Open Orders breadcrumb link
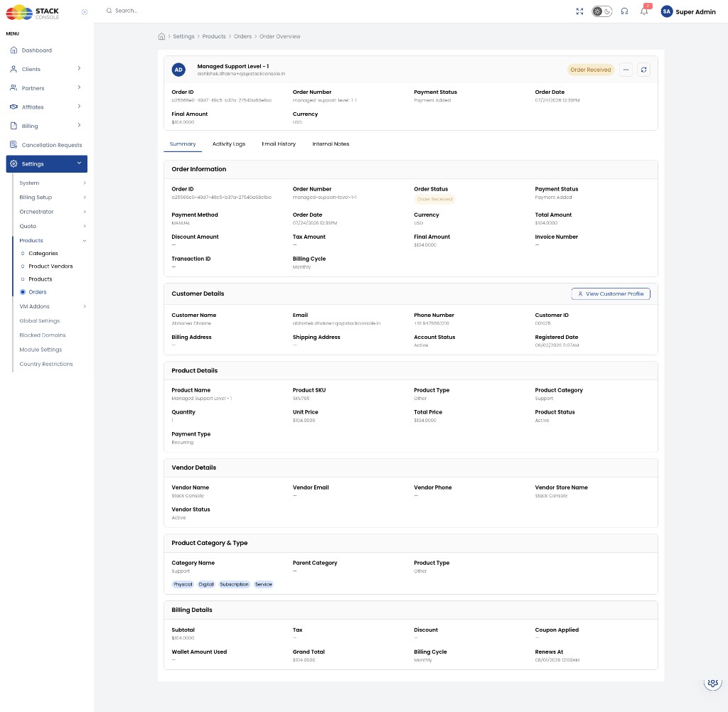728x712 pixels. tap(243, 36)
